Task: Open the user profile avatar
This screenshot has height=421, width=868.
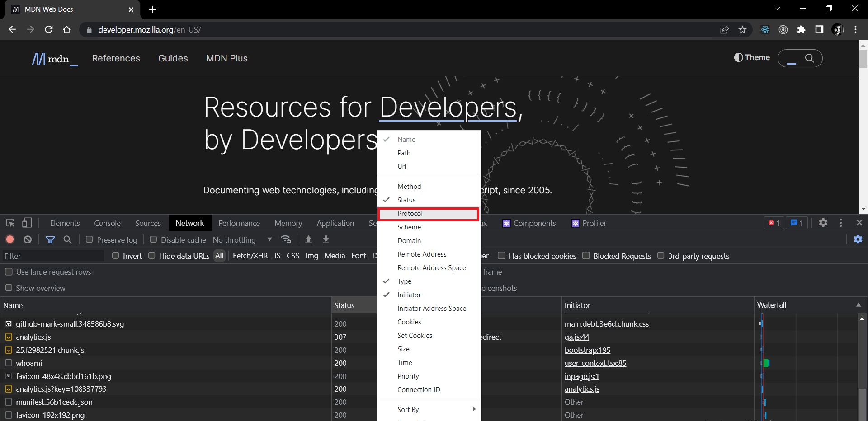Action: tap(837, 30)
